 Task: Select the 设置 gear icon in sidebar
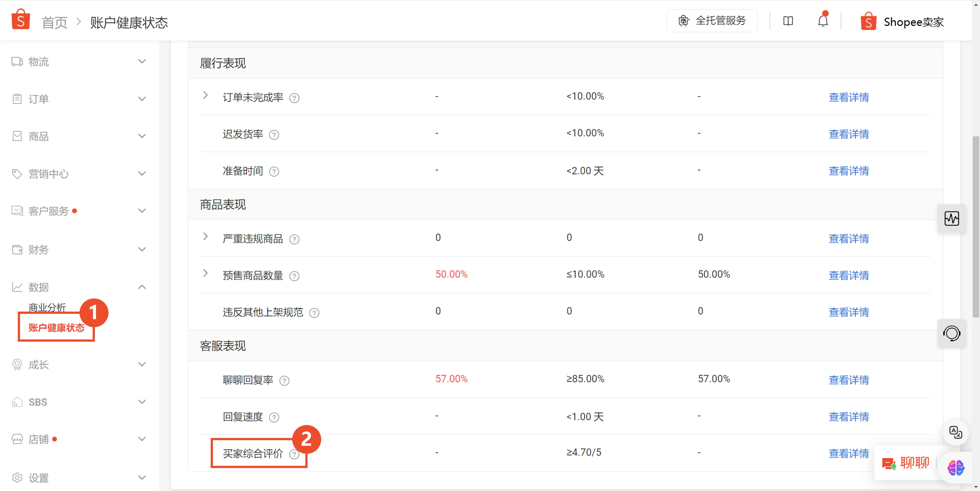(x=16, y=478)
